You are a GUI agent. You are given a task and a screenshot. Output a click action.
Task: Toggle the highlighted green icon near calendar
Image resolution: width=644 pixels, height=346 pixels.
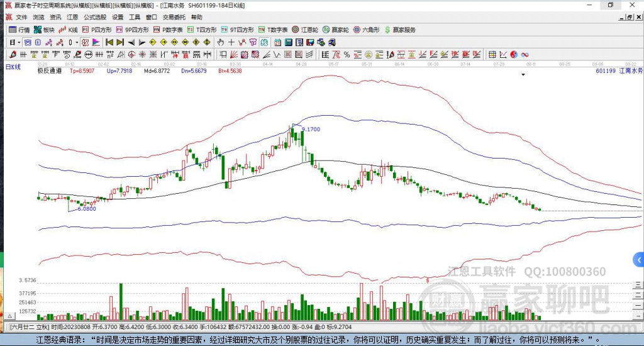264,42
